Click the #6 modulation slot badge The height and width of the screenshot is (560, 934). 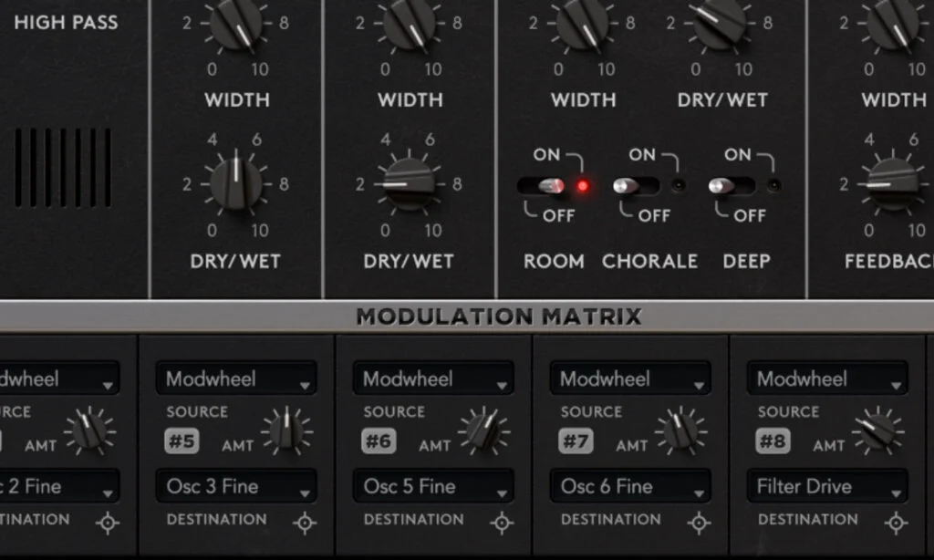379,441
